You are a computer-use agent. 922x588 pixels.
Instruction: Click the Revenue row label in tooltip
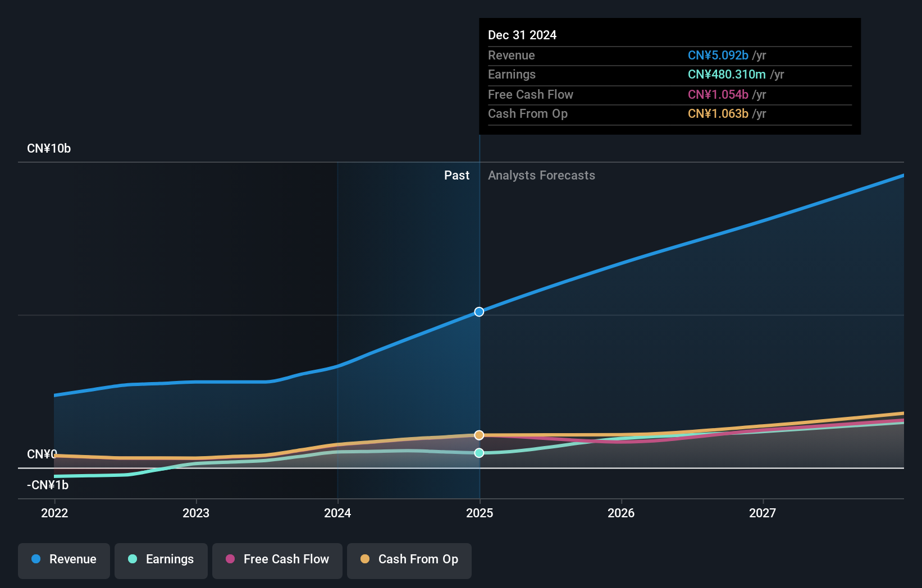point(511,56)
